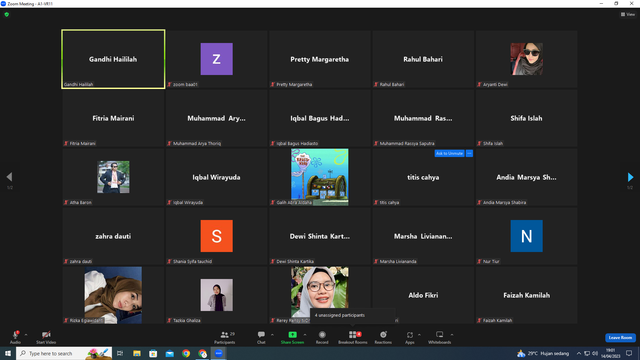
Task: Open Breakout Rooms
Action: point(353,337)
